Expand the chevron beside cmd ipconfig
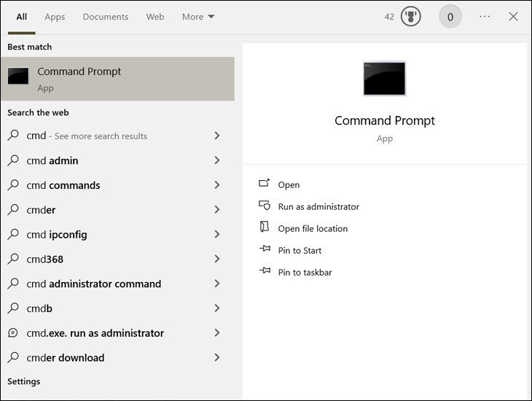Image resolution: width=532 pixels, height=401 pixels. tap(217, 235)
